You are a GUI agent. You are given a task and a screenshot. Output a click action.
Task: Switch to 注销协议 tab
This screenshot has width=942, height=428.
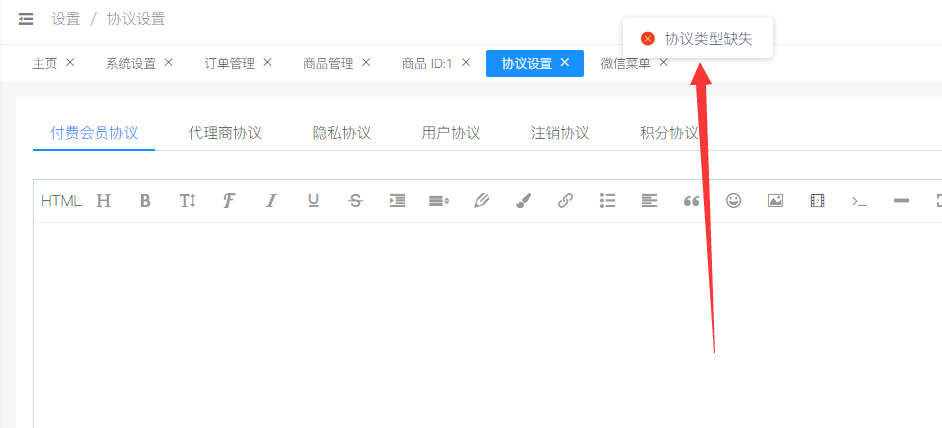point(560,133)
